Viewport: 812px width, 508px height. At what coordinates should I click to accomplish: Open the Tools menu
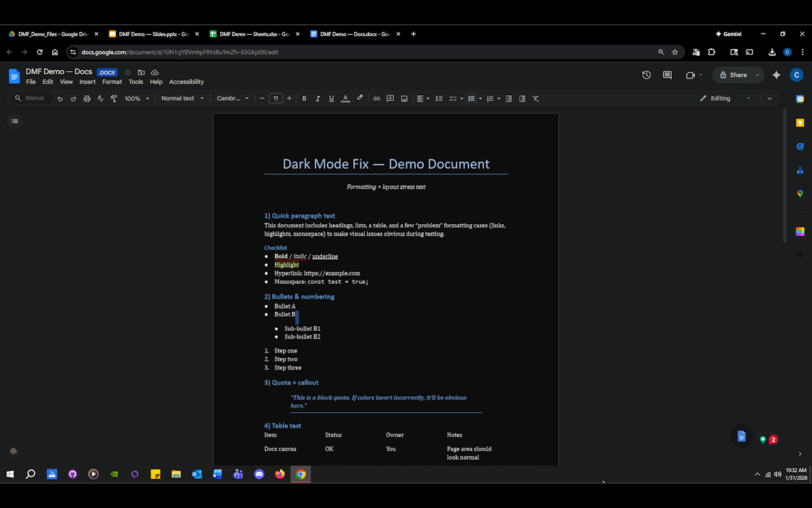pyautogui.click(x=136, y=82)
